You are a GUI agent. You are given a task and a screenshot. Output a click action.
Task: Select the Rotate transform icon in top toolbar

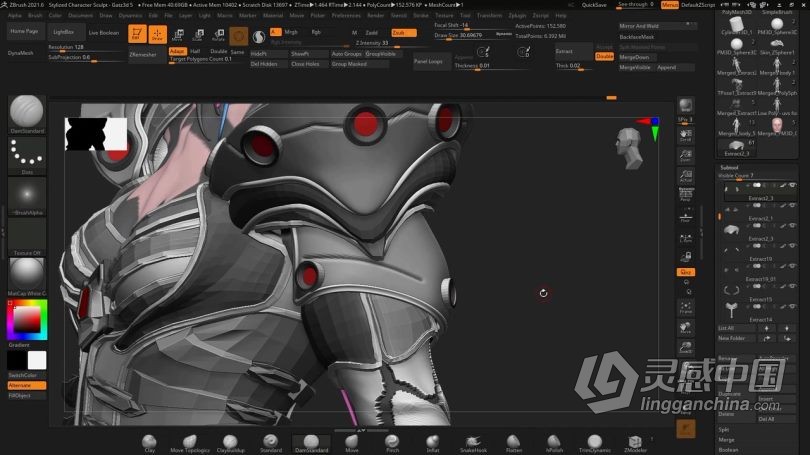coord(219,35)
